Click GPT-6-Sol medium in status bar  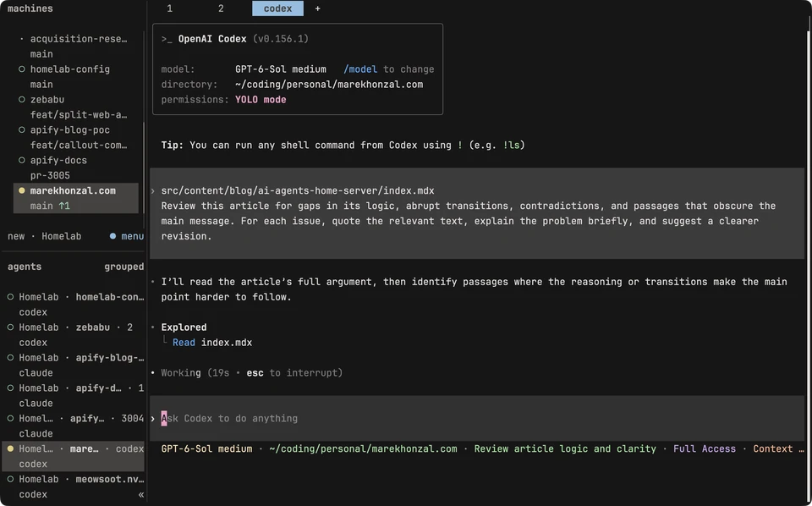206,449
